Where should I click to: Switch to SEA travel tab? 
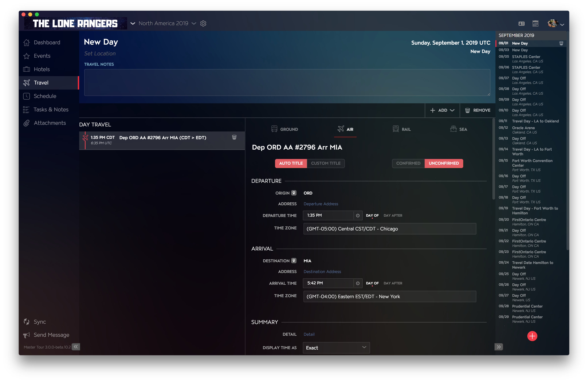tap(459, 129)
